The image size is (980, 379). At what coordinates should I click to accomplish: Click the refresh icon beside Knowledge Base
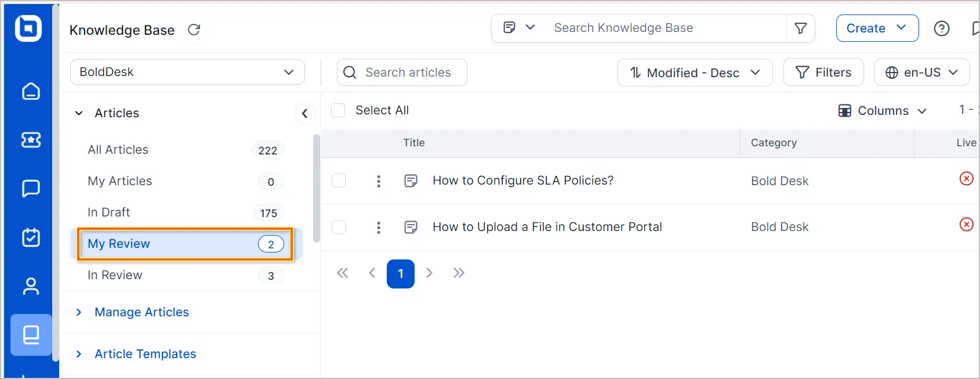pyautogui.click(x=194, y=30)
